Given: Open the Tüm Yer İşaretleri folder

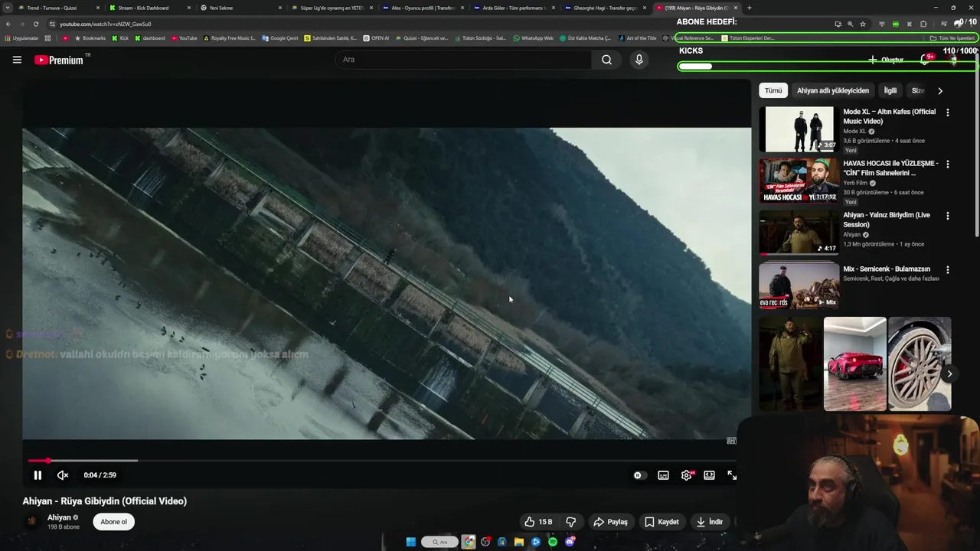Looking at the screenshot, I should click(x=952, y=38).
